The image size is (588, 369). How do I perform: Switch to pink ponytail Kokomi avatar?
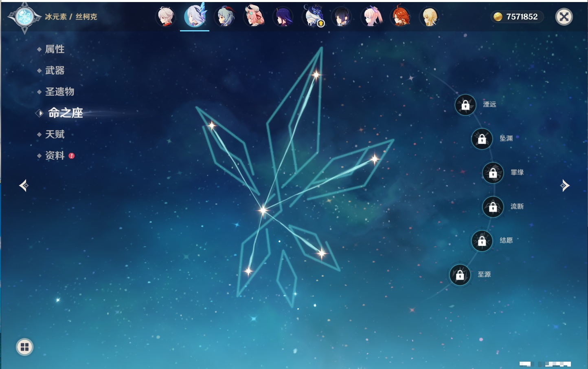coord(371,17)
